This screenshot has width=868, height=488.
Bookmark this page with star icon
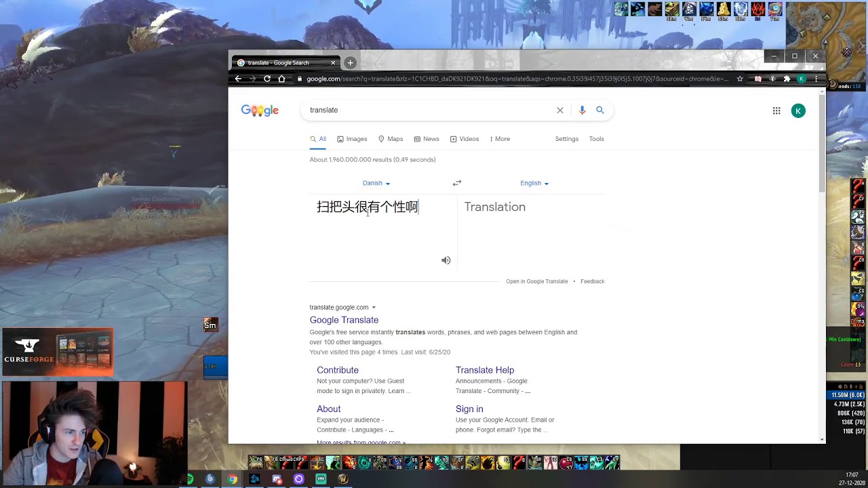click(x=740, y=79)
